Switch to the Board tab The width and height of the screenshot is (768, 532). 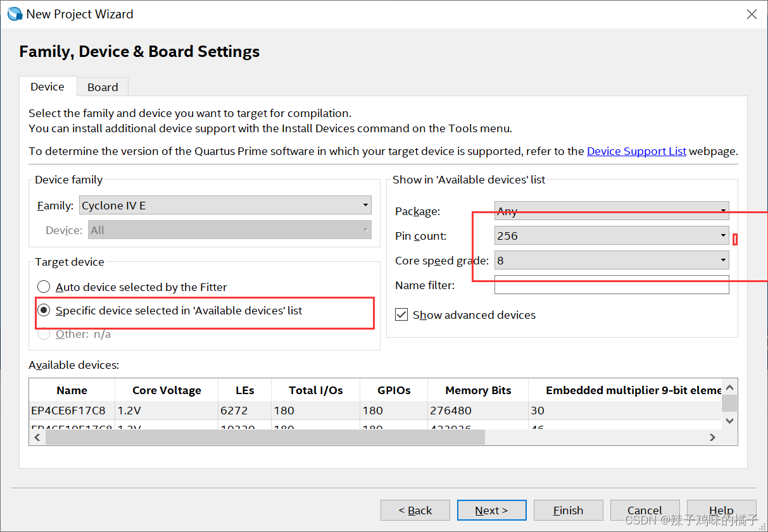[x=103, y=87]
